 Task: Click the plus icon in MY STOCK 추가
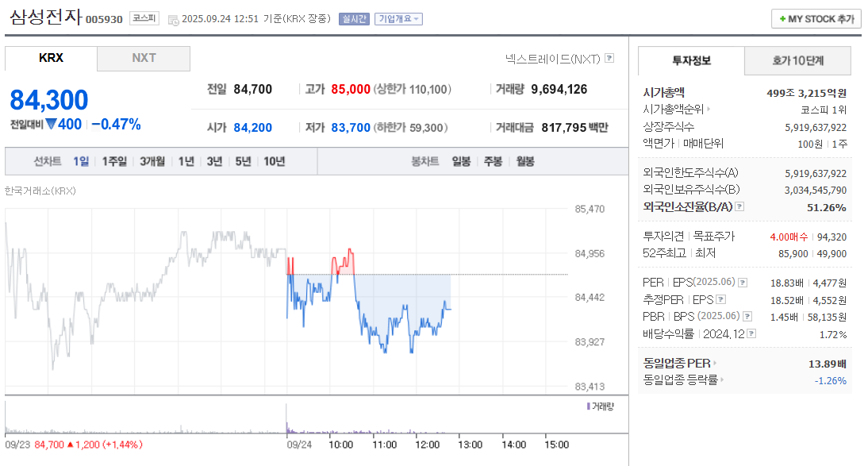tap(783, 19)
